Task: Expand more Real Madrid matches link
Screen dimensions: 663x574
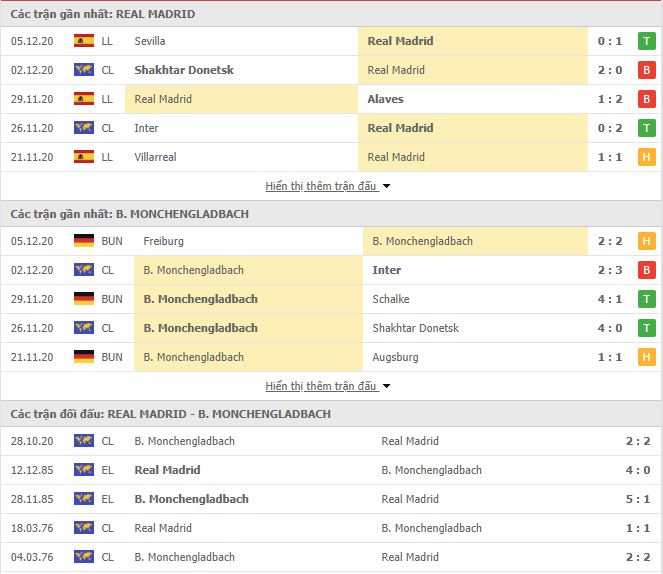Action: pyautogui.click(x=321, y=186)
